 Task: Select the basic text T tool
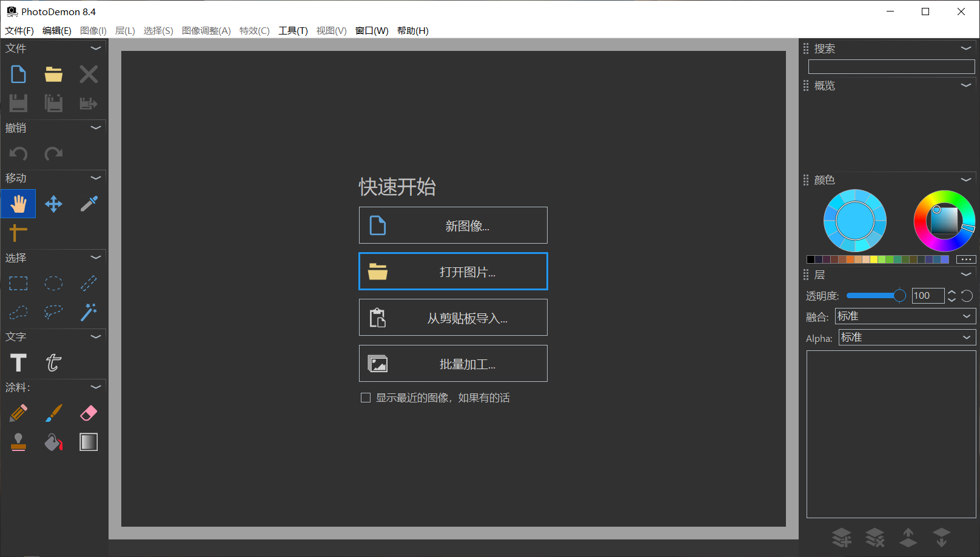[x=18, y=362]
